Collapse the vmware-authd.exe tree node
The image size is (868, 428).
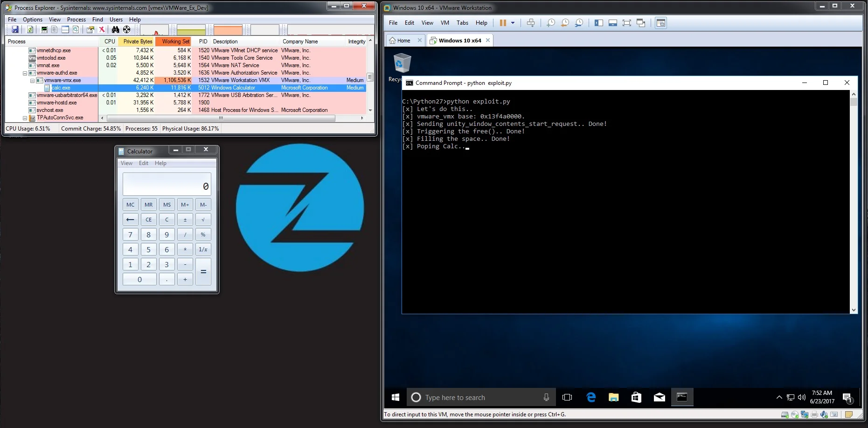coord(25,73)
